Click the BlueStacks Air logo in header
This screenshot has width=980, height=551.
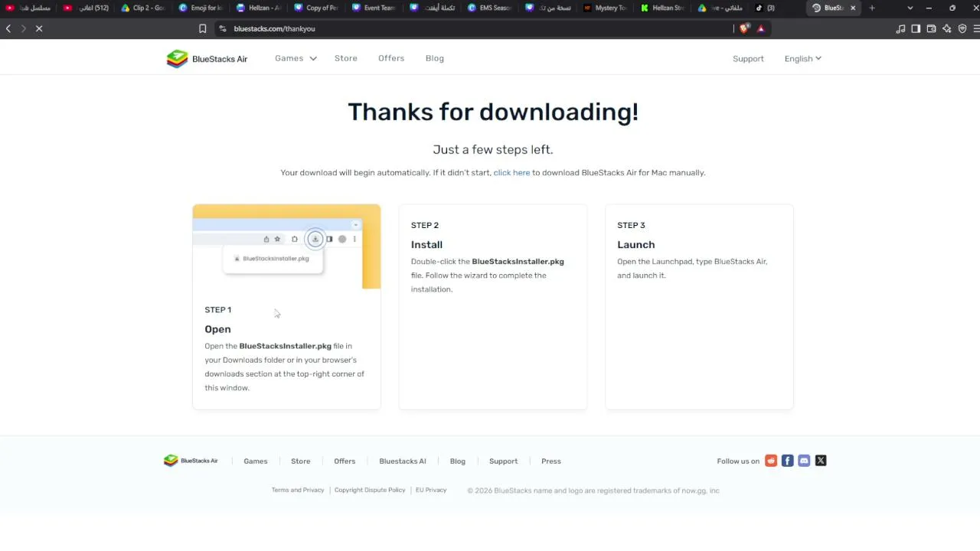pos(207,59)
